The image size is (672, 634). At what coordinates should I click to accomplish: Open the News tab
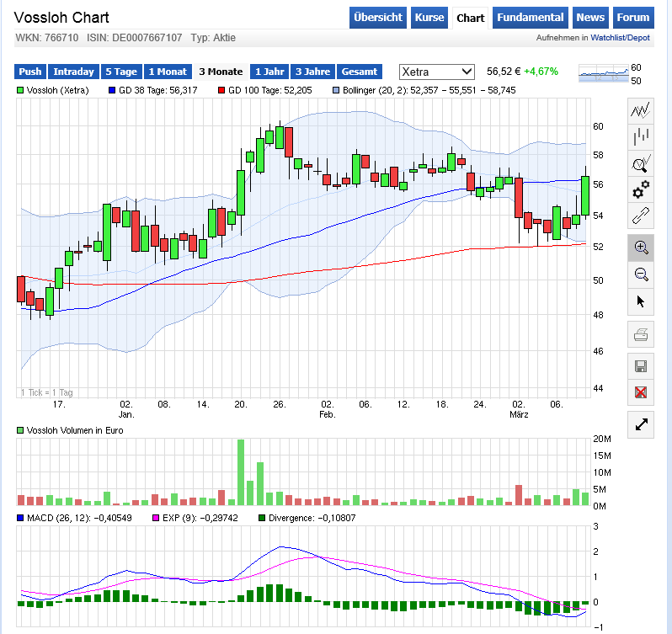coord(590,18)
